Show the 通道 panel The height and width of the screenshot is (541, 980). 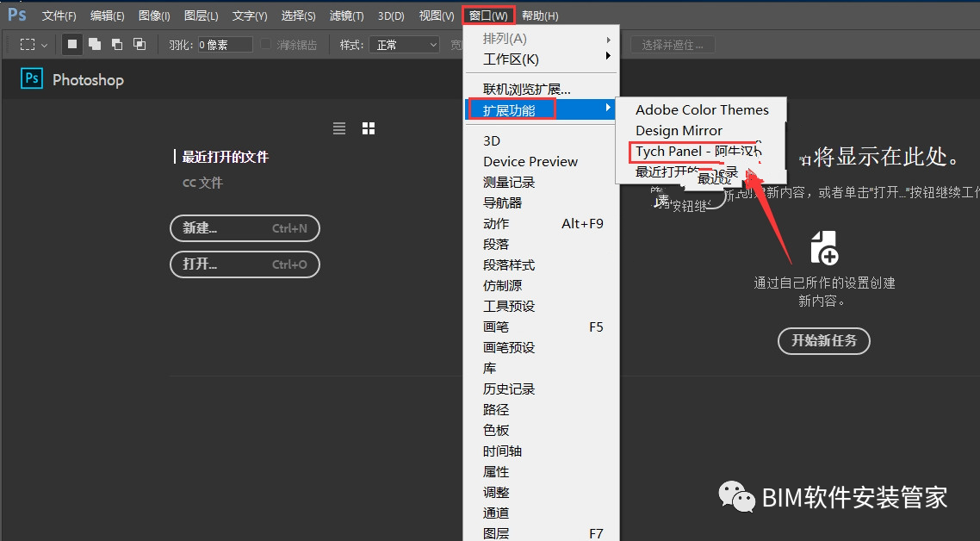pyautogui.click(x=542, y=513)
